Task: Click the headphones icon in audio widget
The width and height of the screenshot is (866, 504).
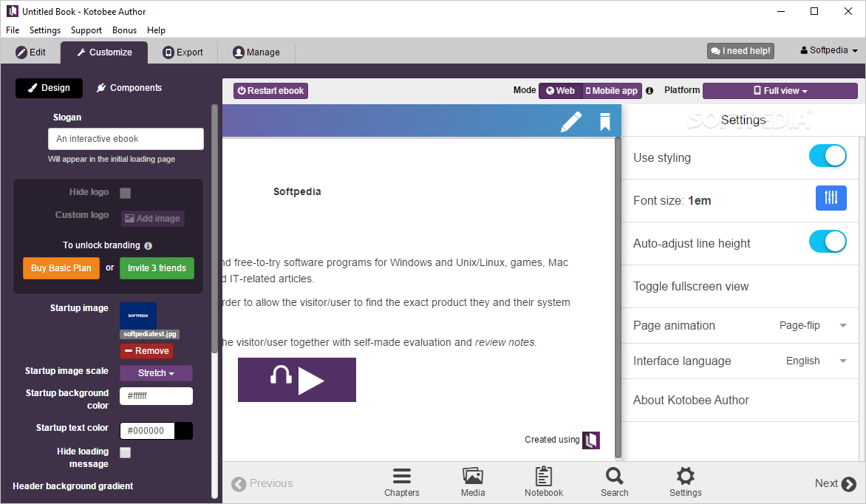Action: [281, 375]
